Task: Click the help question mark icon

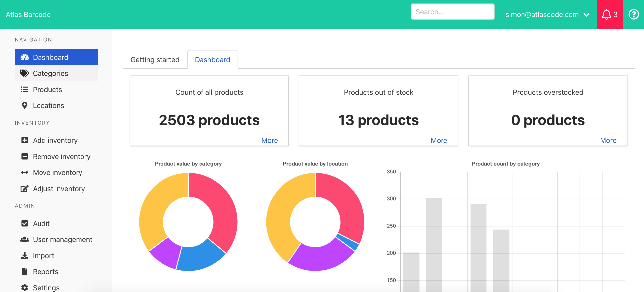Action: point(634,14)
